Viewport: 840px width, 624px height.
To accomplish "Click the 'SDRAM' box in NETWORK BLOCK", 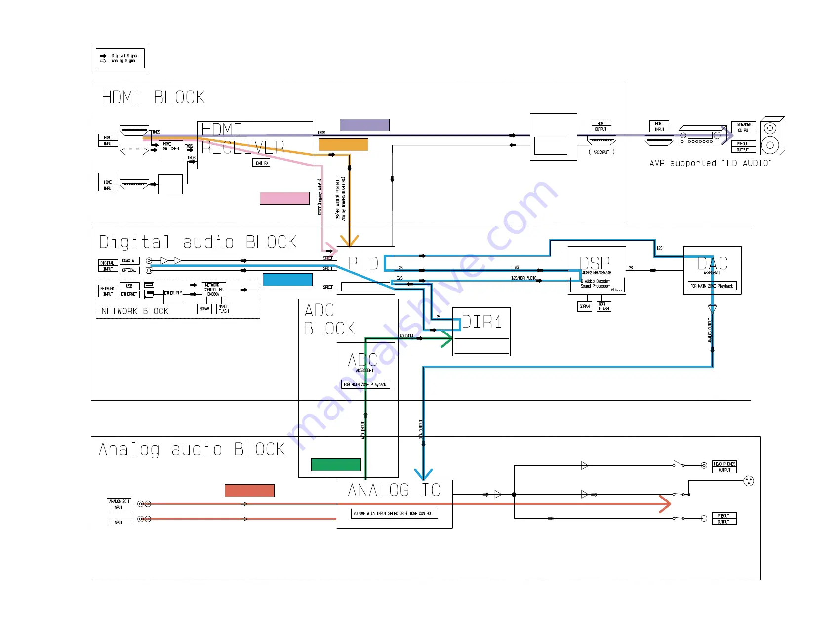I will (x=204, y=309).
